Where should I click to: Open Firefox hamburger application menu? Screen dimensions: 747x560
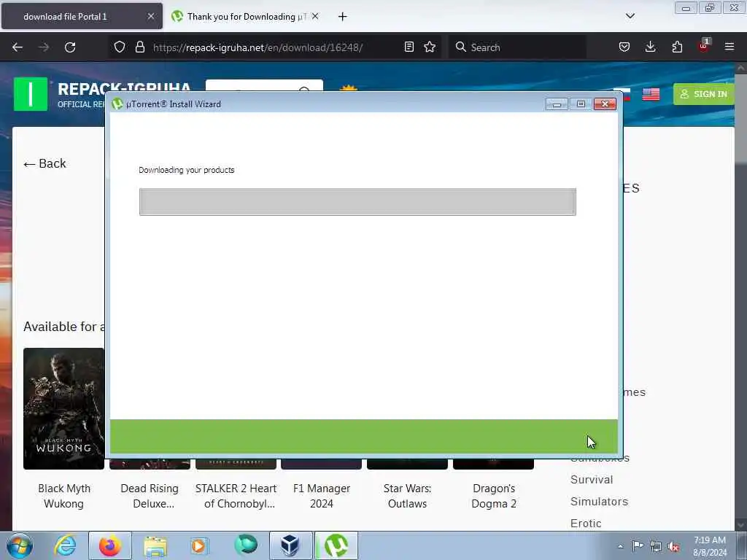pos(729,47)
